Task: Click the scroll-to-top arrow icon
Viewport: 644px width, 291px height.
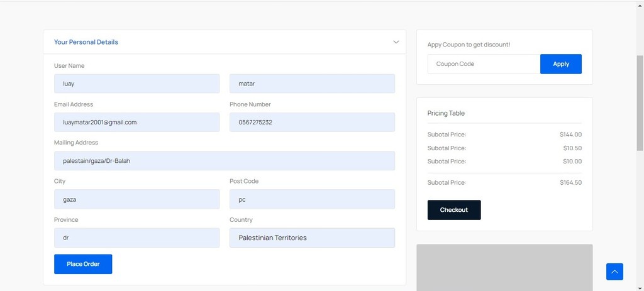Action: pos(614,272)
